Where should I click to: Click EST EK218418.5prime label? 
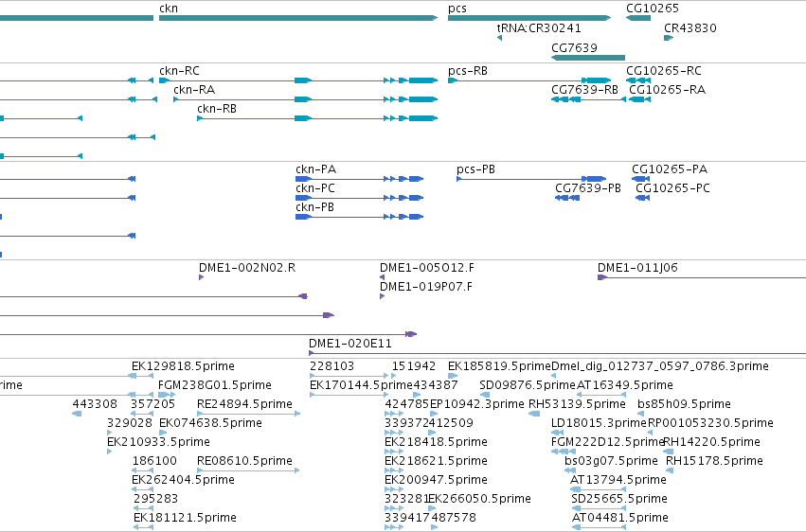(x=436, y=443)
